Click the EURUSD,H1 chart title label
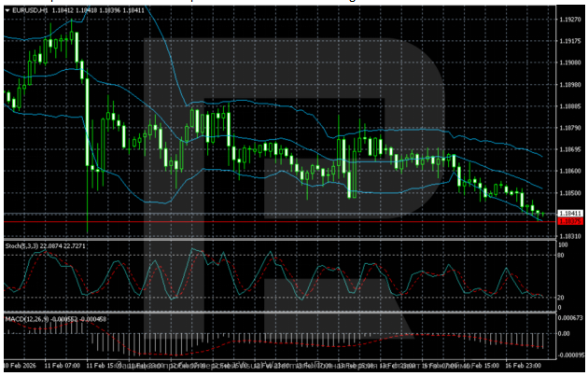588x376 pixels. pos(22,10)
